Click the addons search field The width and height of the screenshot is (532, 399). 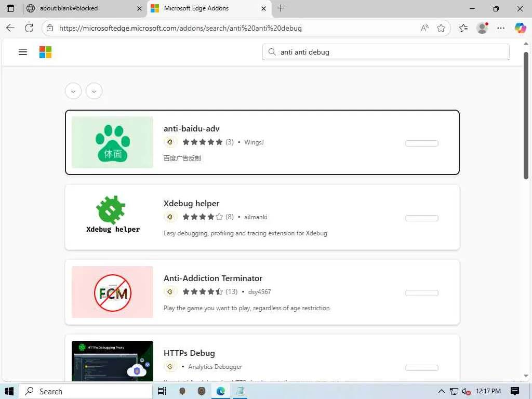coord(386,52)
